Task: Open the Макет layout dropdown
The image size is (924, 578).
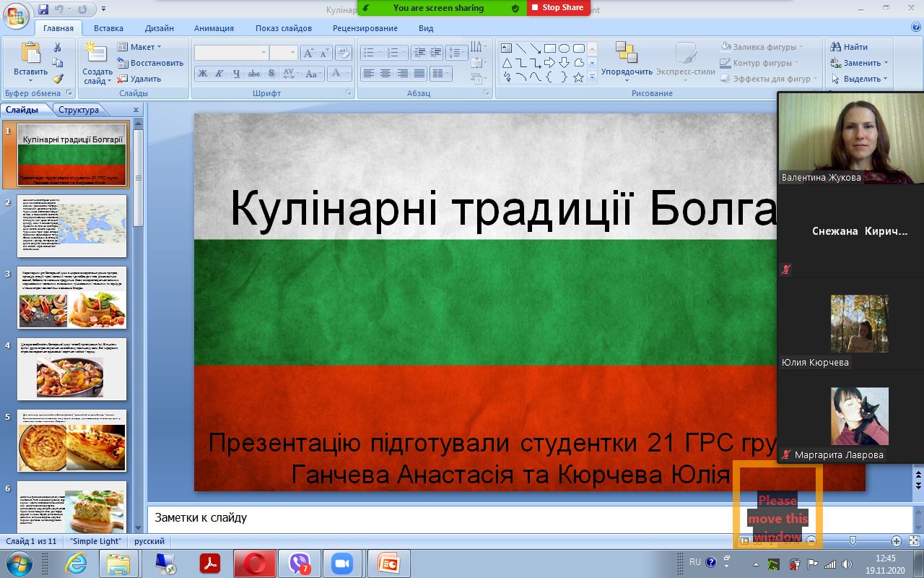Action: coord(141,47)
